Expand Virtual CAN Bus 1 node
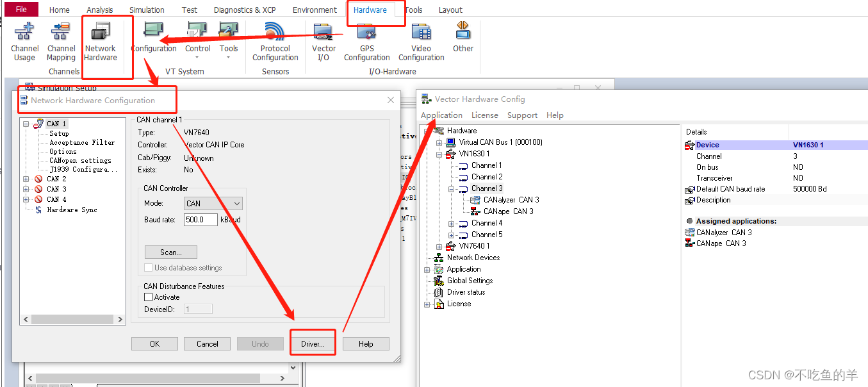This screenshot has height=387, width=868. [439, 142]
